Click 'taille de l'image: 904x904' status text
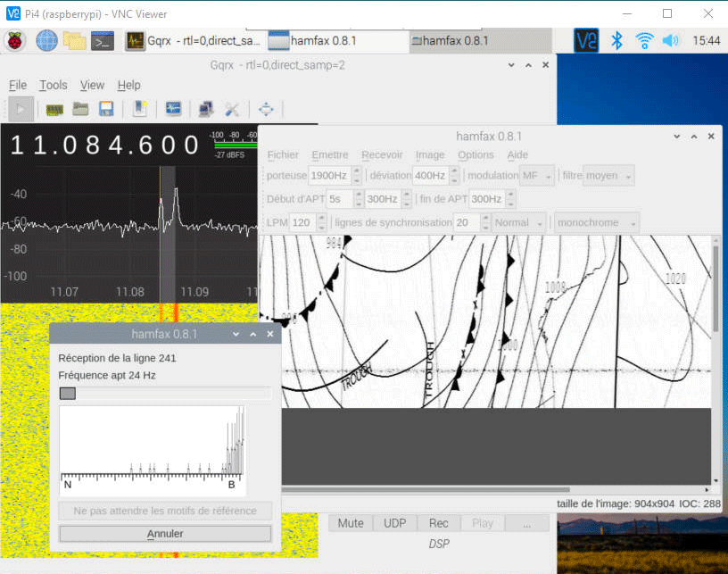The image size is (728, 574). [616, 503]
